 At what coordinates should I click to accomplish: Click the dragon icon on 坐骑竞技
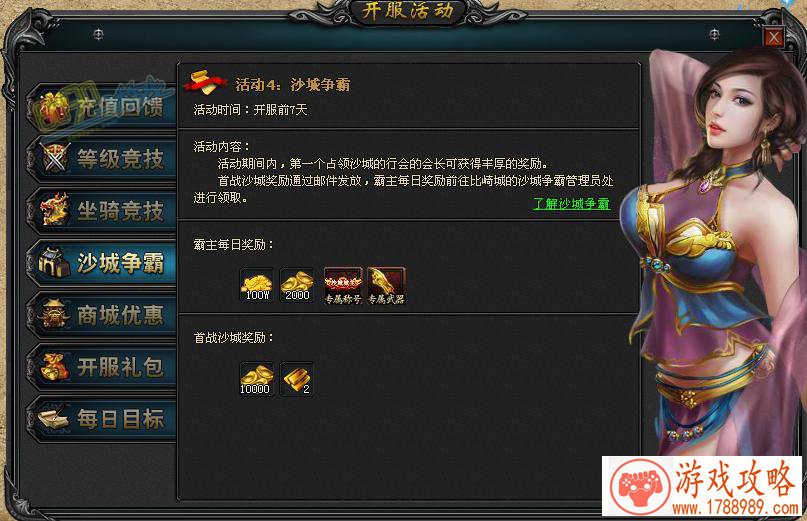coord(55,210)
